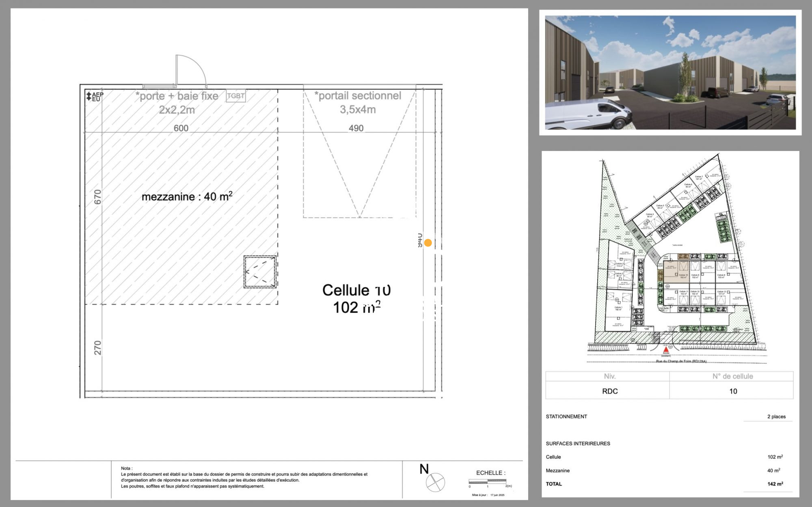This screenshot has height=507, width=812.
Task: Click the '2 places' parking value
Action: pos(776,416)
